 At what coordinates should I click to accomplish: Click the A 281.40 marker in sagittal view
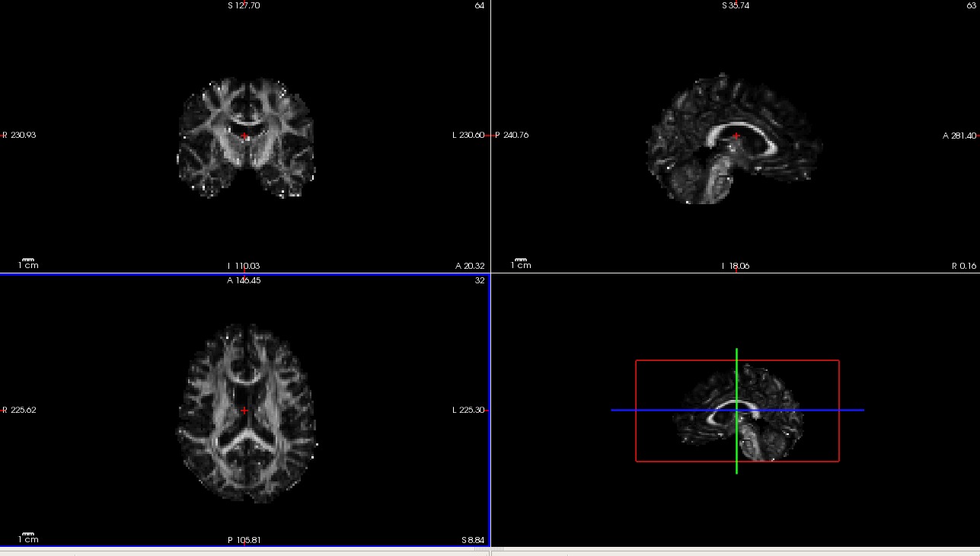[959, 136]
